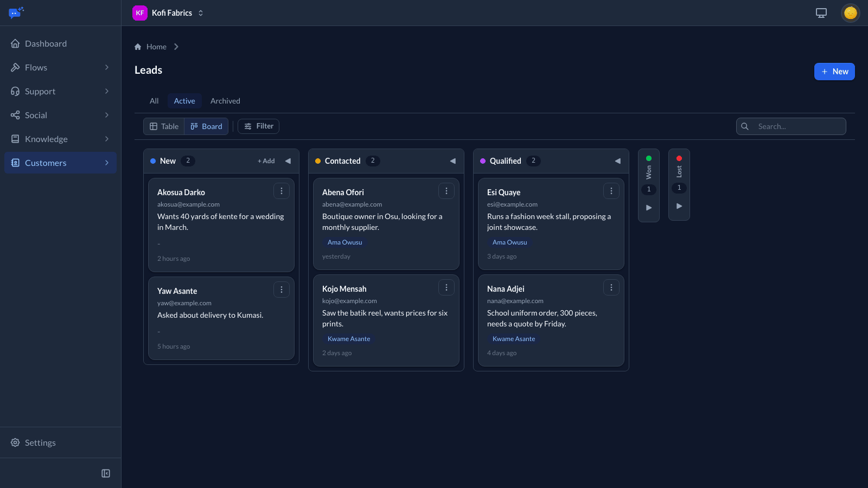Select the Active leads tab
This screenshot has height=488, width=868.
coord(184,101)
